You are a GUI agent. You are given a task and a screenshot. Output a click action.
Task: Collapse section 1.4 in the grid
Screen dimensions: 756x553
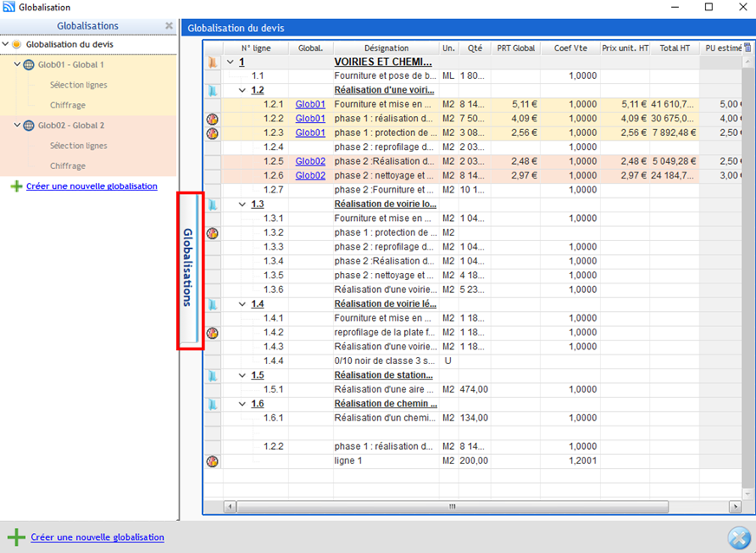click(242, 304)
